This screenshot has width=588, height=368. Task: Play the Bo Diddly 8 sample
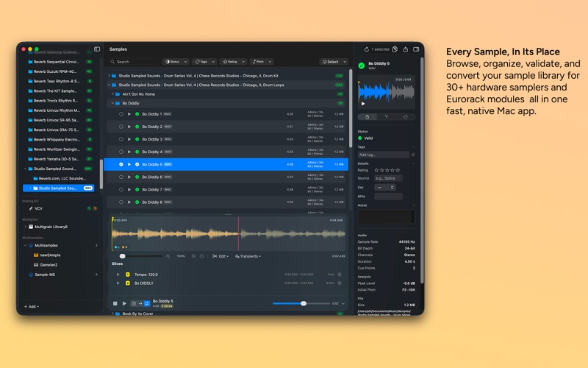129,202
